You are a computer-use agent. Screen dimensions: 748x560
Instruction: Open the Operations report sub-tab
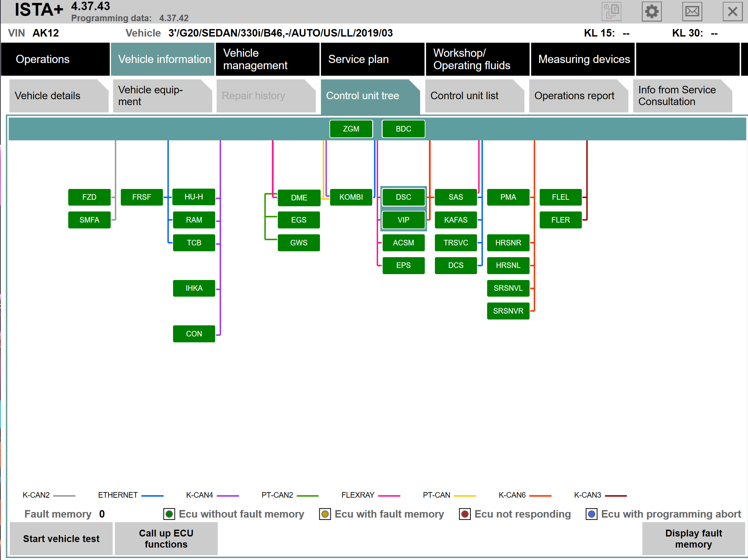tap(579, 96)
